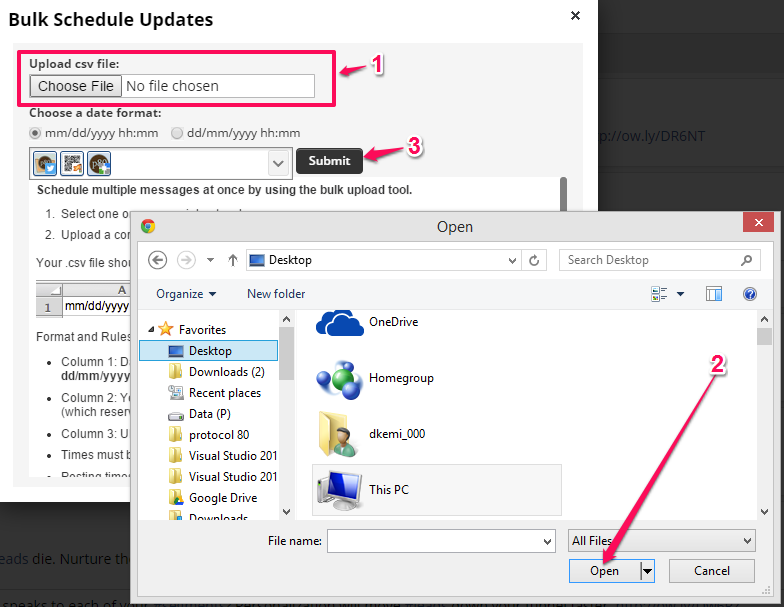Viewport: 784px width, 607px height.
Task: Close the Bulk Schedule Updates dialog
Action: click(575, 16)
